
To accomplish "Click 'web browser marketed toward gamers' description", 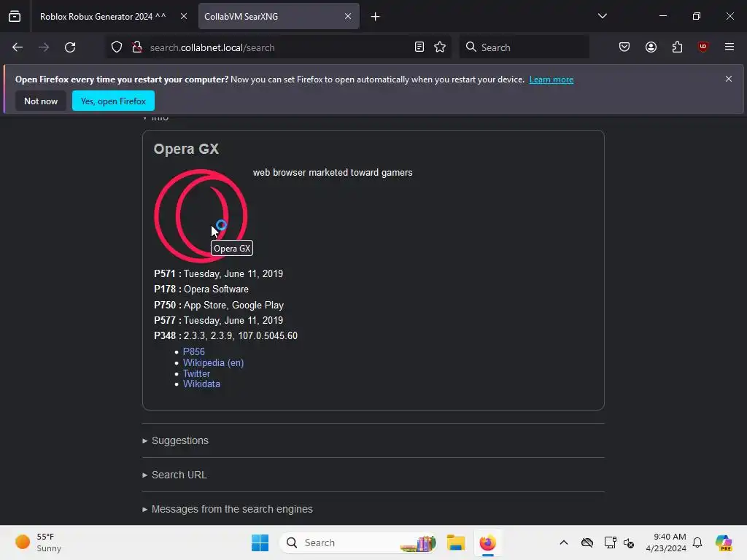I will click(333, 172).
